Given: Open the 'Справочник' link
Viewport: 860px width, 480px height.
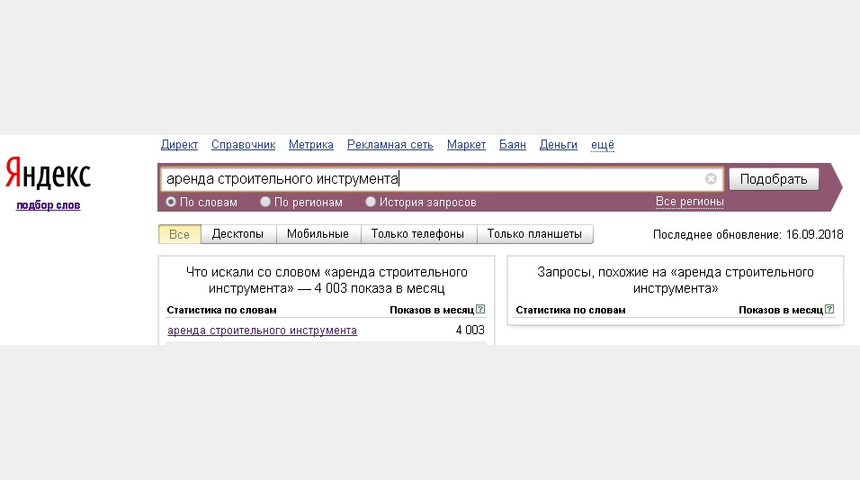Looking at the screenshot, I should point(243,145).
